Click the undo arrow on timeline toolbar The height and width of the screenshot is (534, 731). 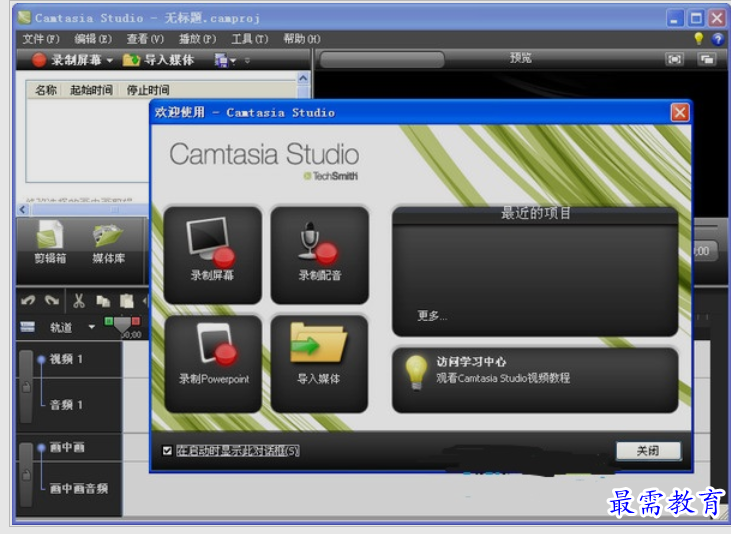(28, 301)
